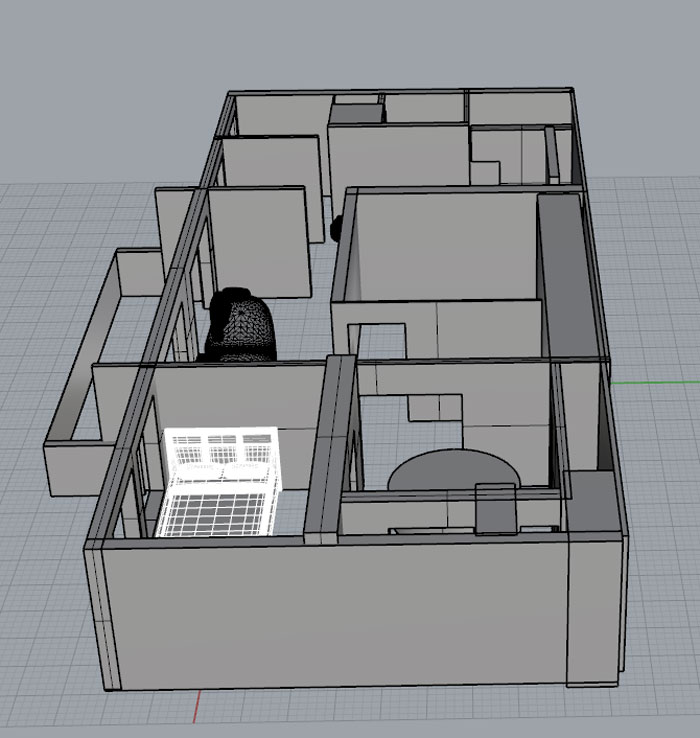Select the interior wall with the doorway opening
Viewport: 700px width, 738px height.
click(x=435, y=329)
